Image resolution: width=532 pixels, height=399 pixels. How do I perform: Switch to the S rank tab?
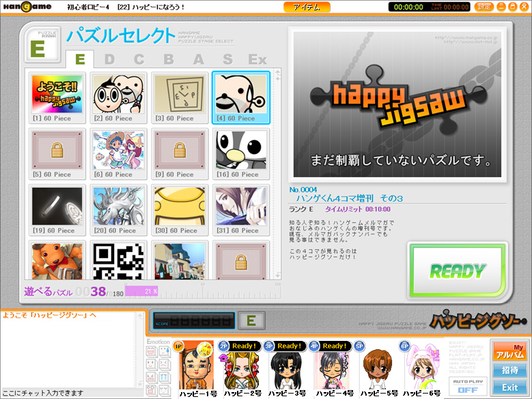click(x=227, y=59)
